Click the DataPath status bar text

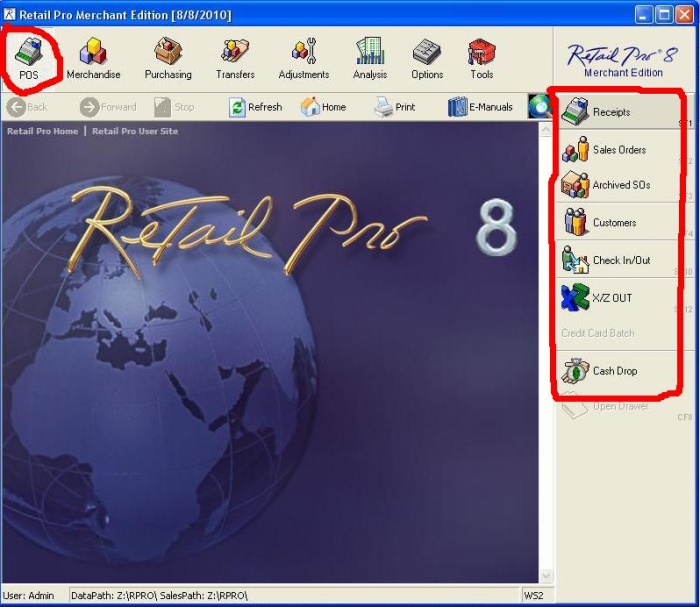(159, 596)
